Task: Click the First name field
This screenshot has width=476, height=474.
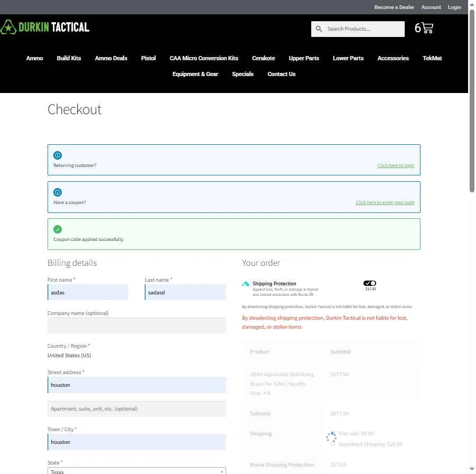Action: coord(88,292)
